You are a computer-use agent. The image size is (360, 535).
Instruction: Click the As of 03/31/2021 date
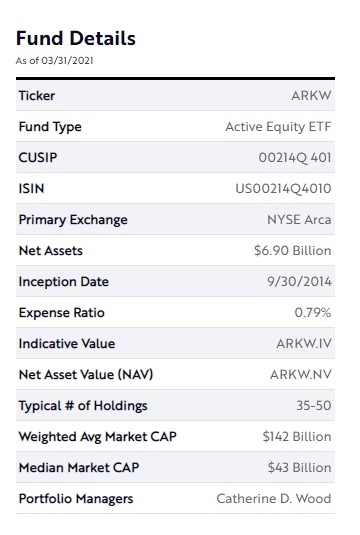point(54,61)
